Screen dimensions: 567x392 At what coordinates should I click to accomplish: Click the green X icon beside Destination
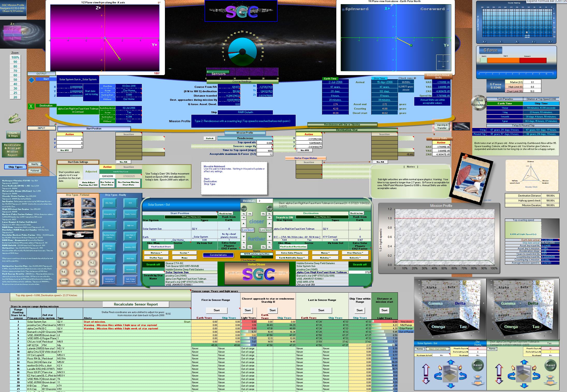point(31,106)
